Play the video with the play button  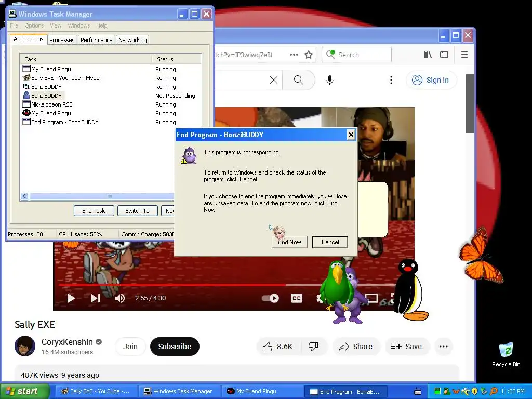pos(71,298)
